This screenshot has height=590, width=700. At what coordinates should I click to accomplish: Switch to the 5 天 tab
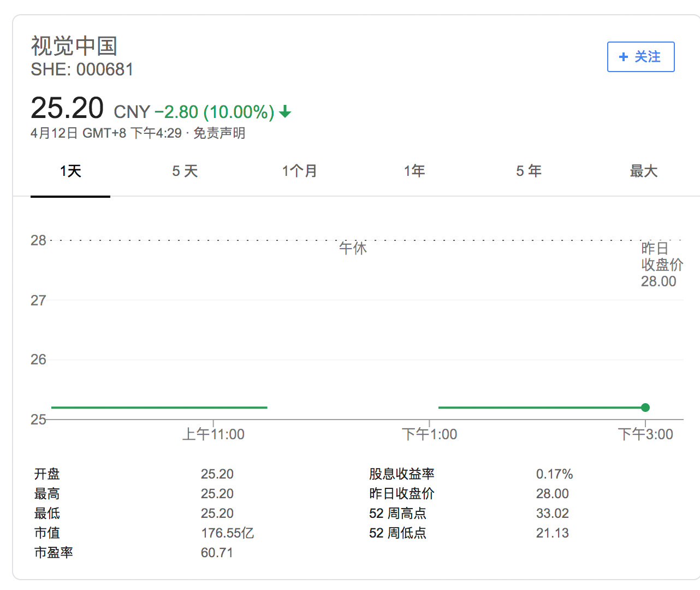(185, 171)
